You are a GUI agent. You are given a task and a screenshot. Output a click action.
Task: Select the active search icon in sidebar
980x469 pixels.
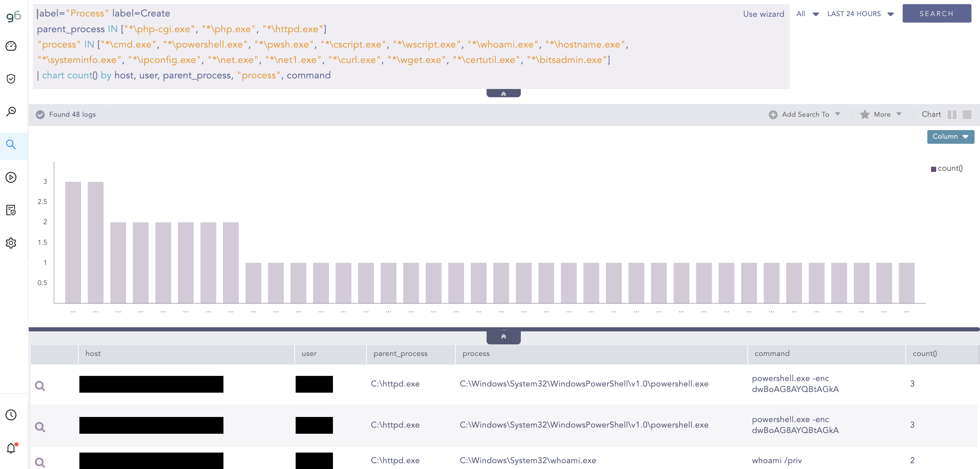pyautogui.click(x=11, y=145)
